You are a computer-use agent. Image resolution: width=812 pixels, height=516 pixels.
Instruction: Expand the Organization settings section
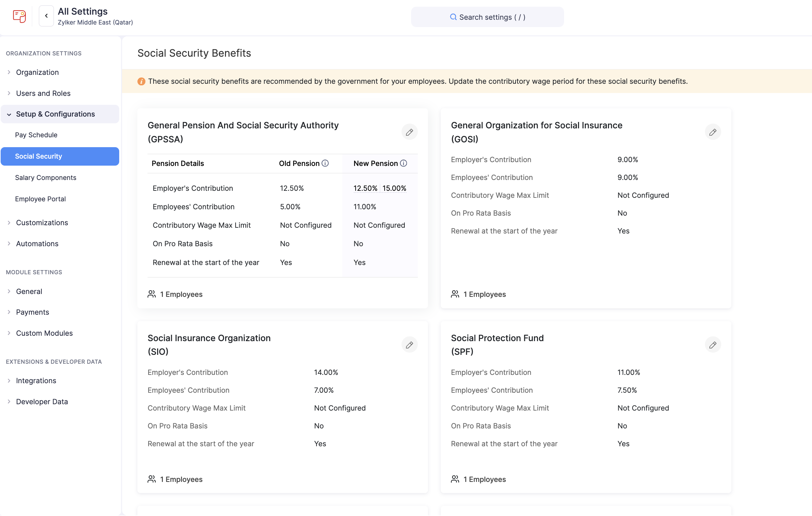(x=37, y=72)
